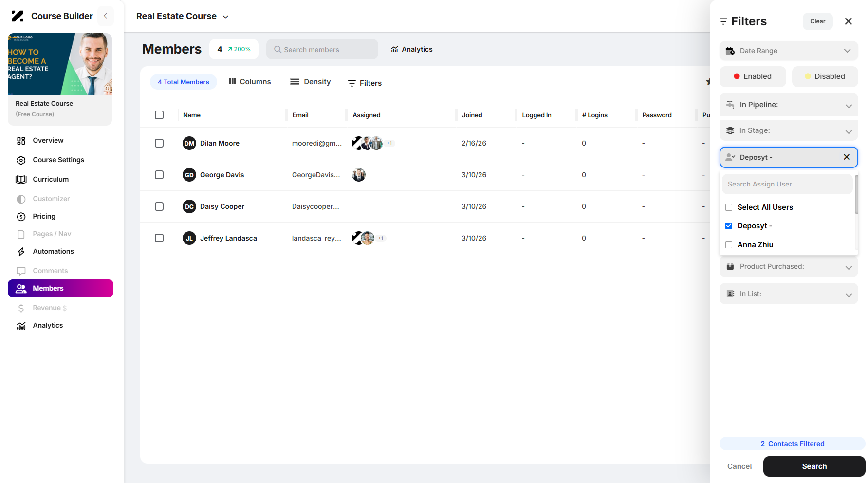The width and height of the screenshot is (868, 483).
Task: Click the Members people icon in sidebar
Action: point(21,289)
